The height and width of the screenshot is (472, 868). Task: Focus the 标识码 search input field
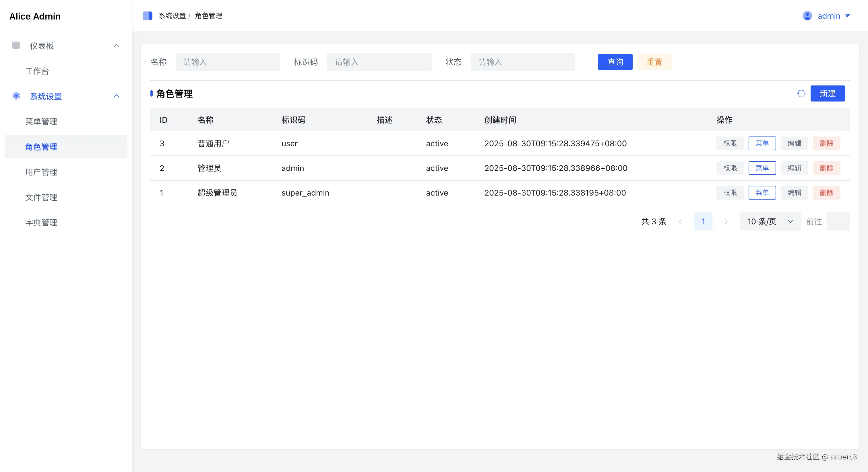click(379, 62)
